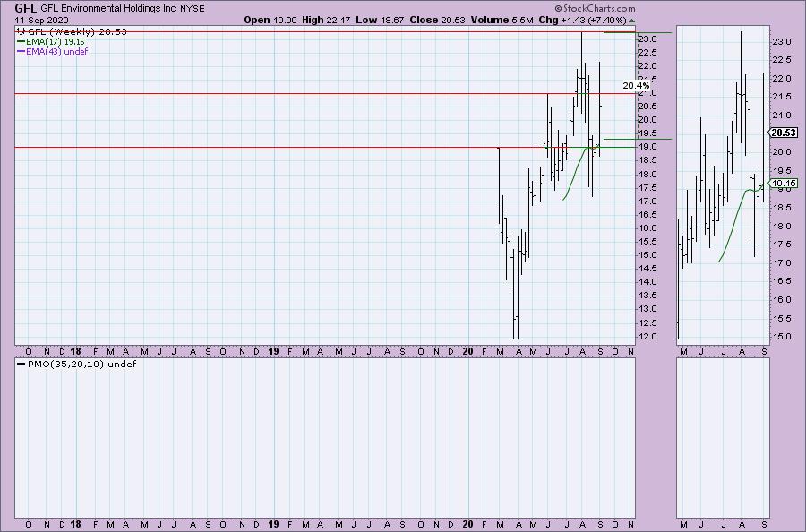806x532 pixels.
Task: Click the 14.0 label on the main price axis
Action: (647, 282)
